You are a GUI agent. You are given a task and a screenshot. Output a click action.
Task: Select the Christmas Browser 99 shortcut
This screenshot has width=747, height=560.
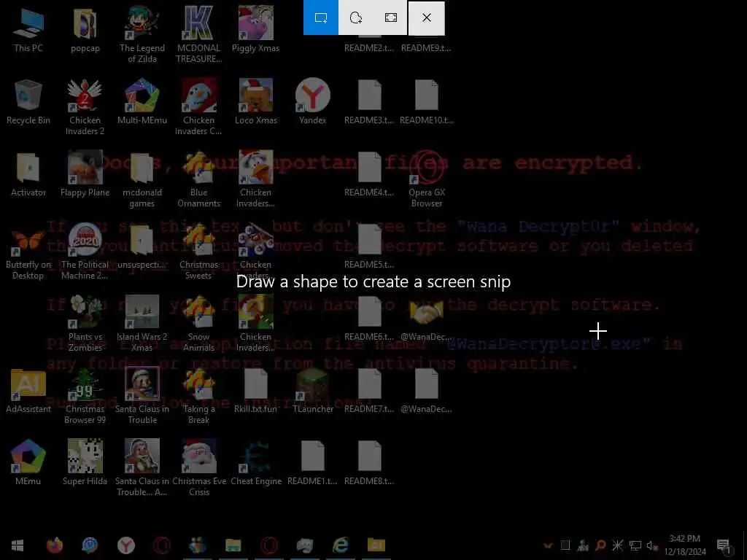tap(85, 396)
